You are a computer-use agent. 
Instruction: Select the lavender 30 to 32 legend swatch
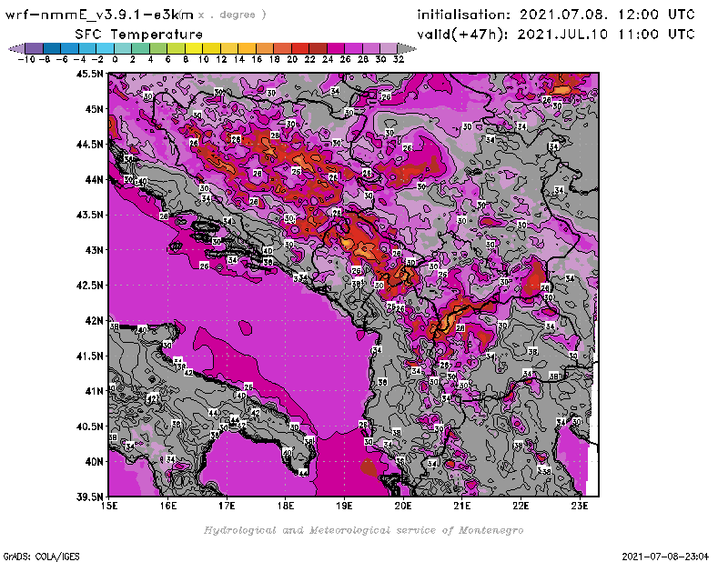[389, 48]
